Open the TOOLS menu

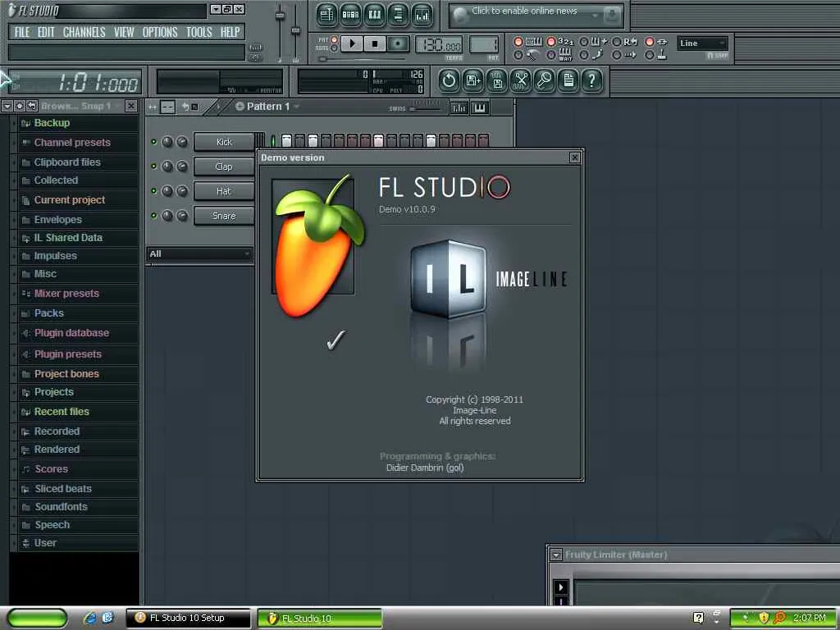tap(199, 32)
